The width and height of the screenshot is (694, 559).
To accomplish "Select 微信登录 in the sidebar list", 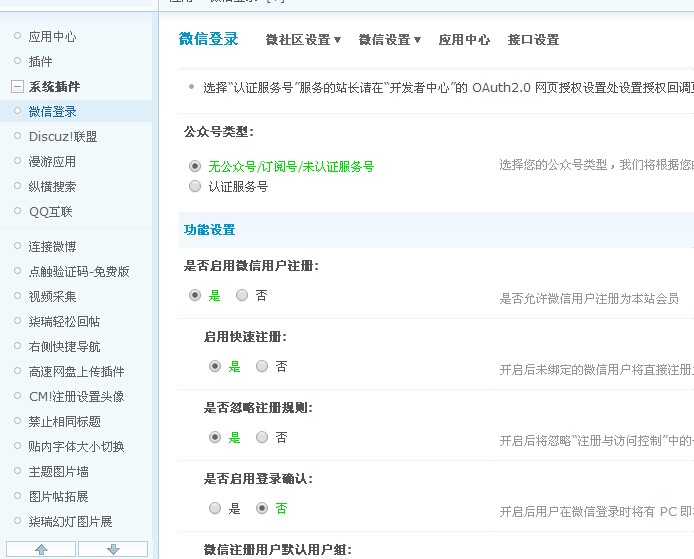I will coord(52,112).
